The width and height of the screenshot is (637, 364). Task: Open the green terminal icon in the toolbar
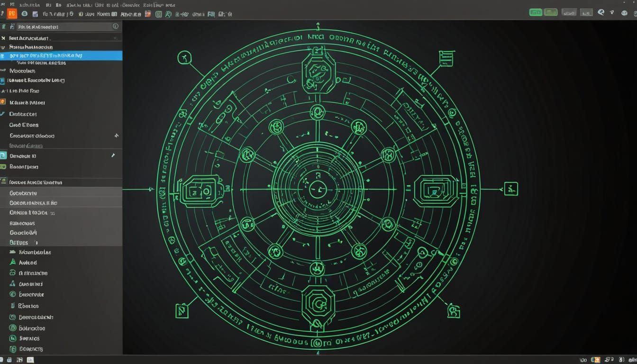pos(158,14)
